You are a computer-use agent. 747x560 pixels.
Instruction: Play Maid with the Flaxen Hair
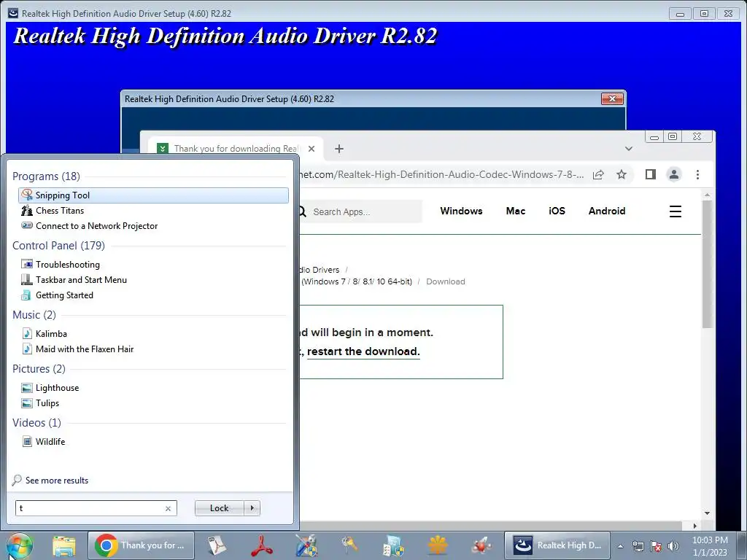85,349
